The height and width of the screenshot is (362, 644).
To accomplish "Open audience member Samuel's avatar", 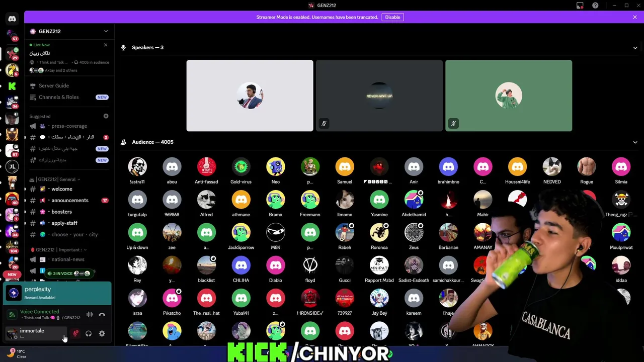I will tap(345, 167).
